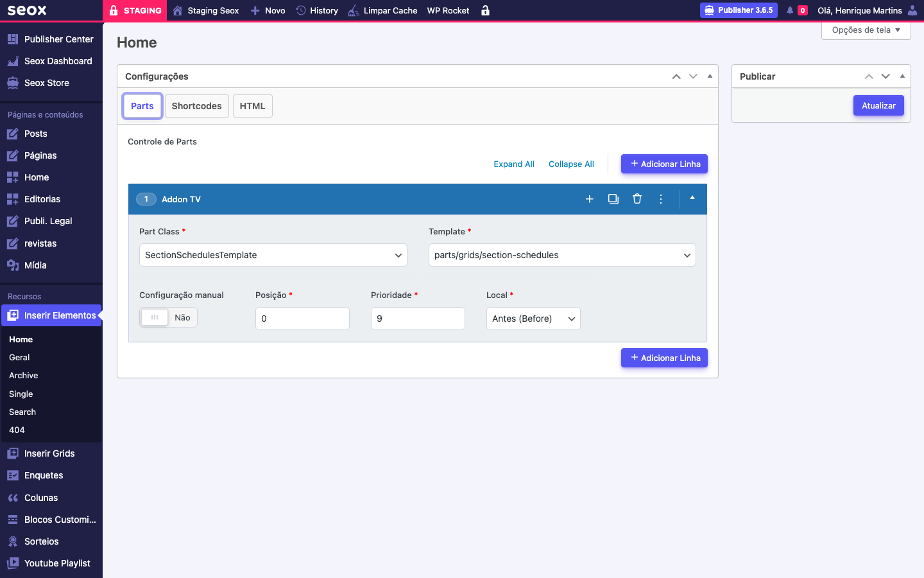
Task: Click the user avatar icon
Action: coord(912,10)
